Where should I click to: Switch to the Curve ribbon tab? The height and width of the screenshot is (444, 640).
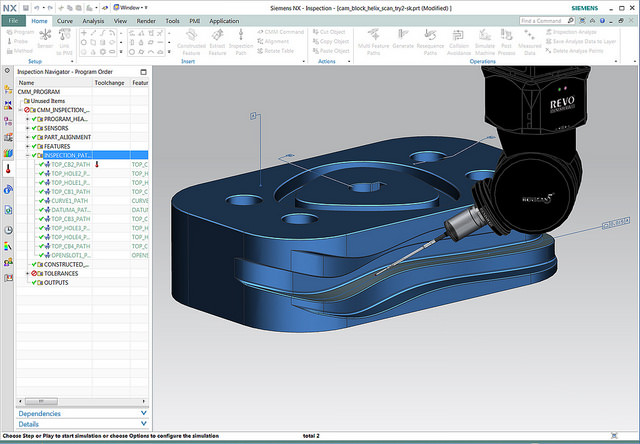tap(64, 21)
